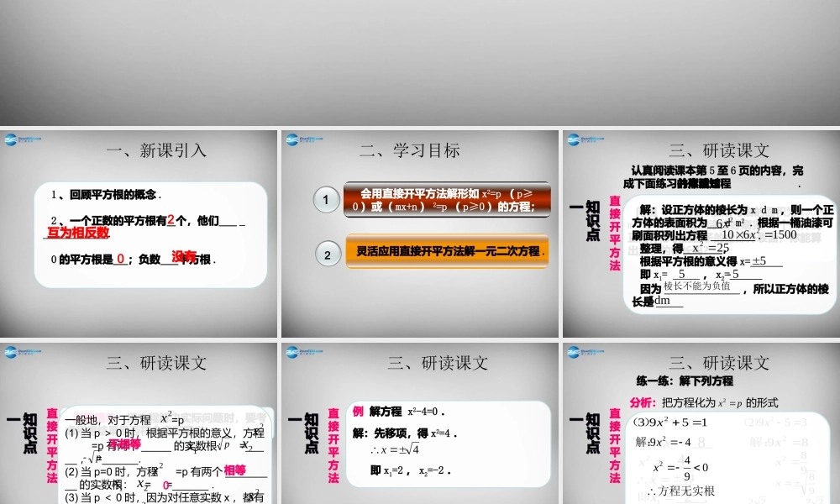Click the red word 分析：

[643, 402]
